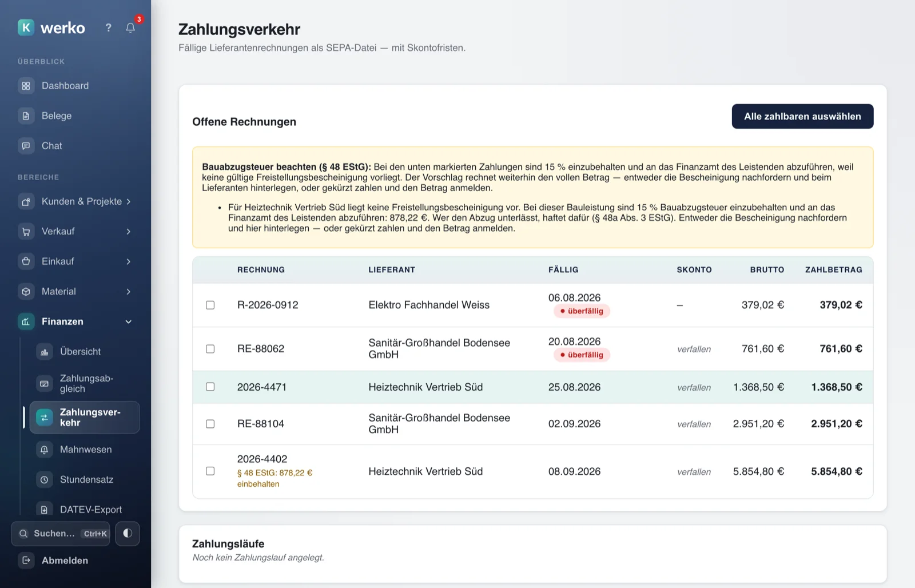
Task: Click the Chat speech bubble icon
Action: [x=26, y=146]
